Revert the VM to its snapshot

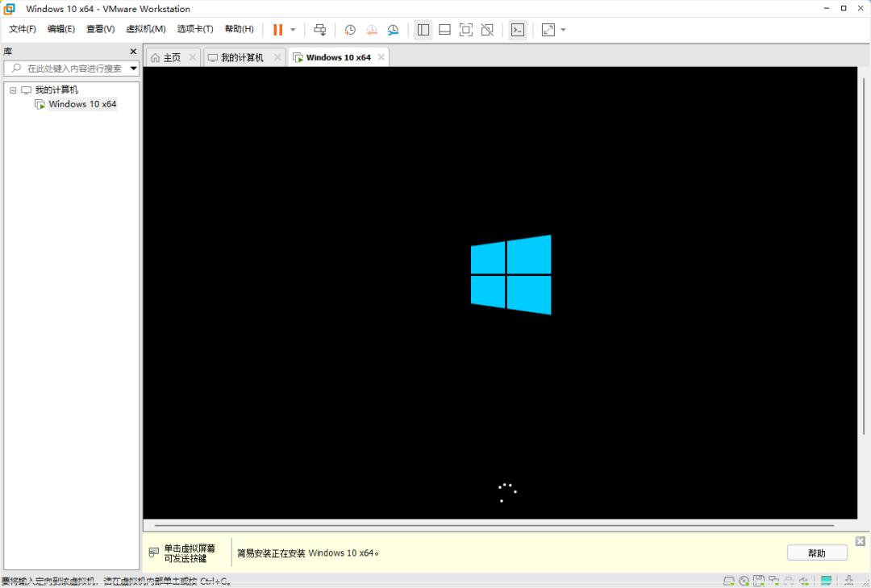[x=371, y=30]
